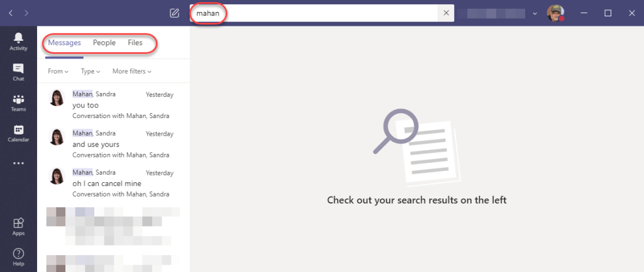Viewport: 644px width, 272px height.
Task: Select the Messages tab
Action: coord(65,43)
